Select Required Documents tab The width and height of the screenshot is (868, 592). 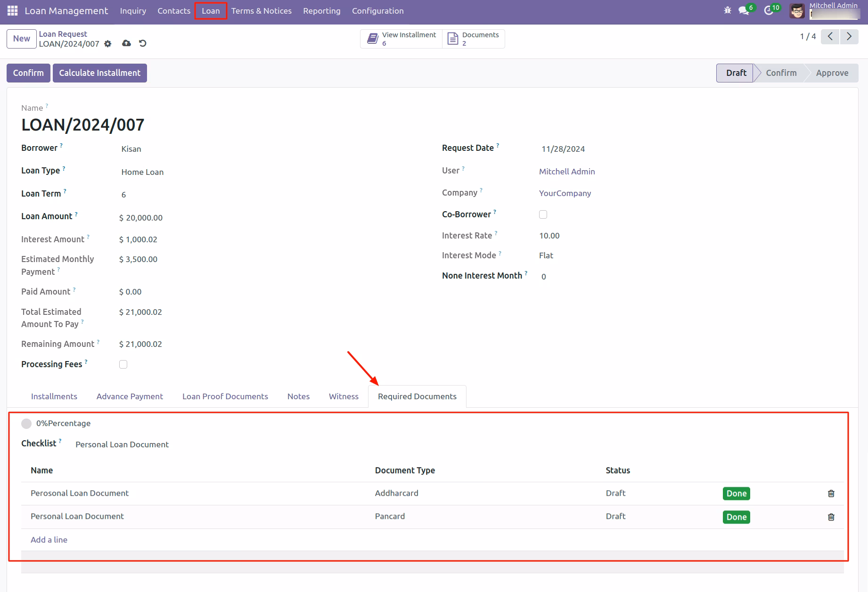tap(417, 396)
